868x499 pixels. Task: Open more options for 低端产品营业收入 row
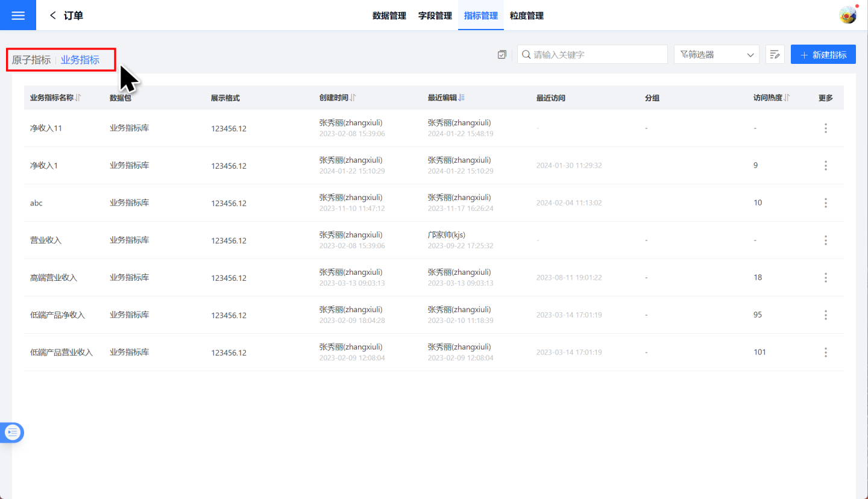[x=825, y=353]
